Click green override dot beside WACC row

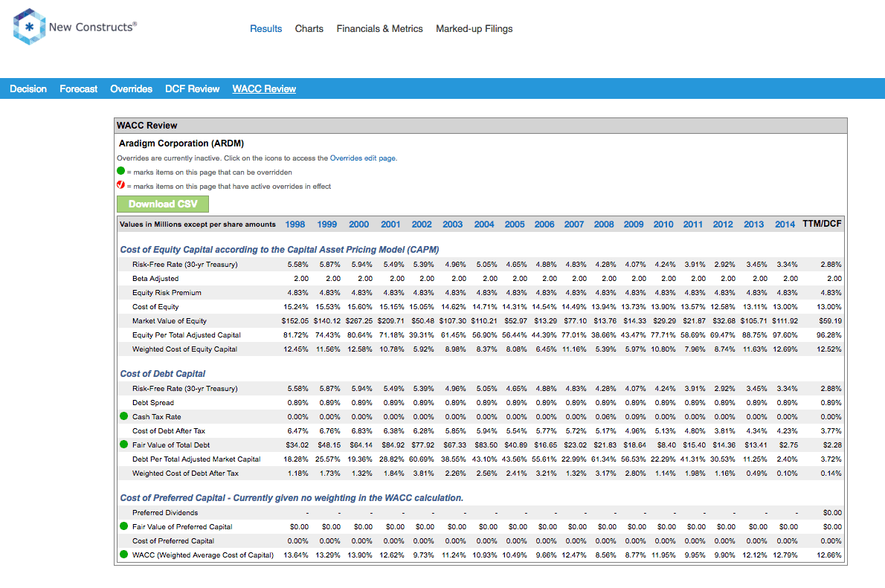pyautogui.click(x=124, y=555)
